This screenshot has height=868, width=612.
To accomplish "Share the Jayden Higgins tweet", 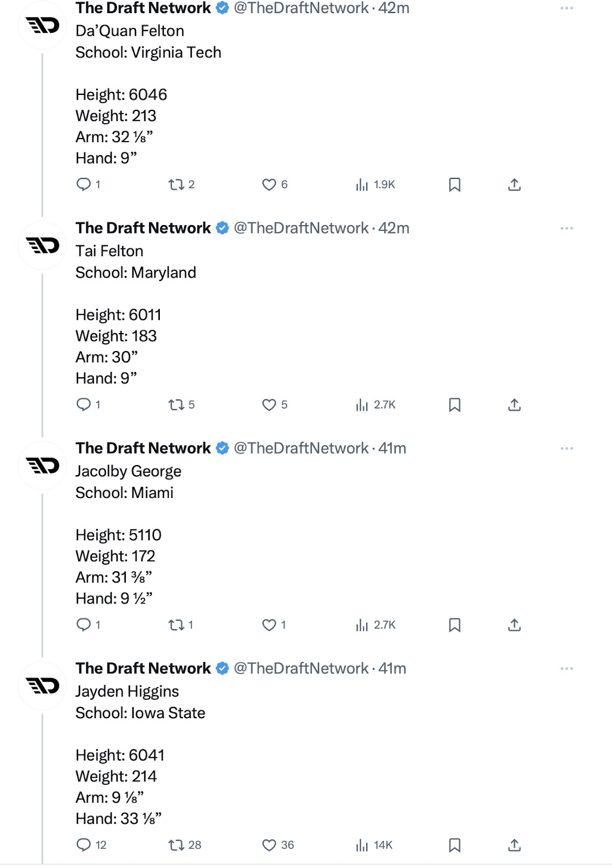I will (x=514, y=845).
